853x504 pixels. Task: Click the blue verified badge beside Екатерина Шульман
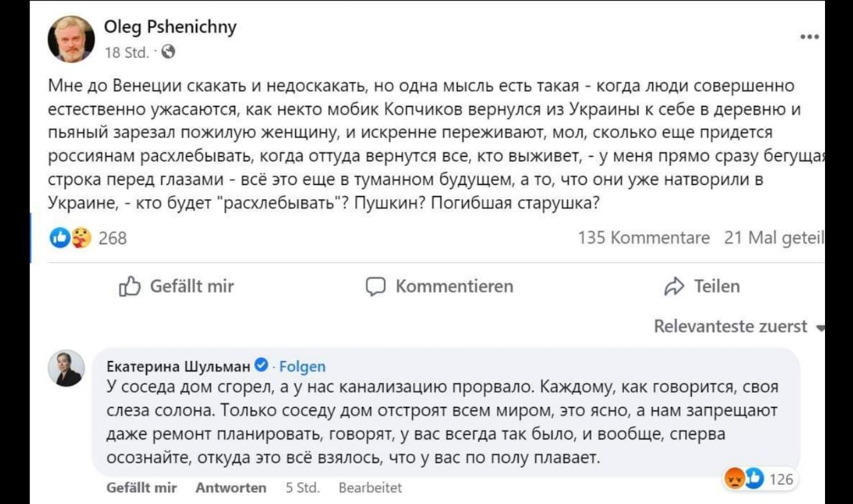(262, 366)
